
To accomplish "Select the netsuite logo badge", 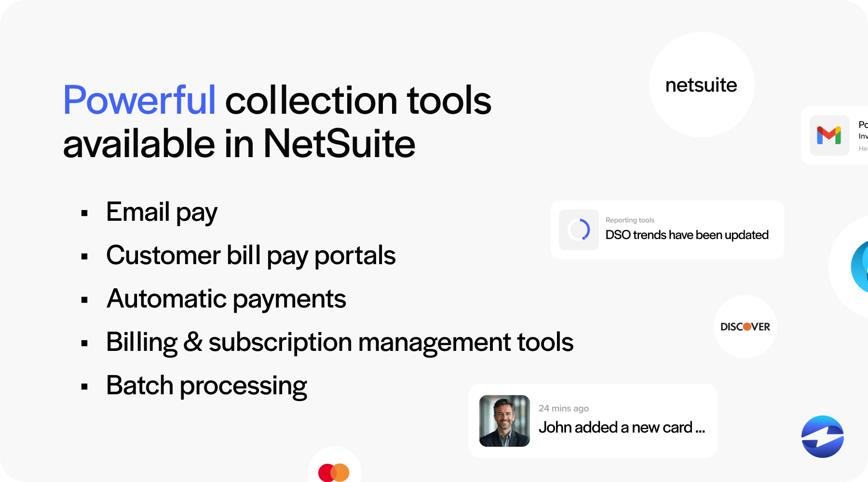I will point(701,85).
